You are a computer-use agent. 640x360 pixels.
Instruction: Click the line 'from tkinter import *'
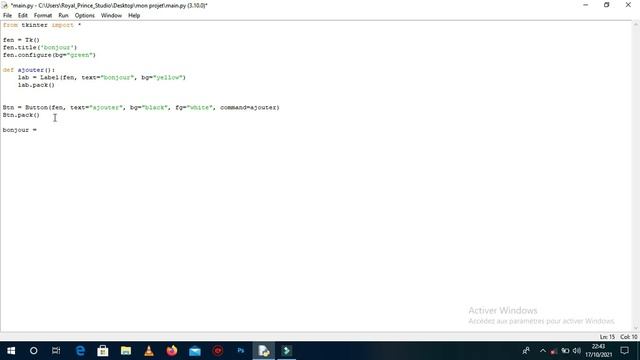[42, 25]
